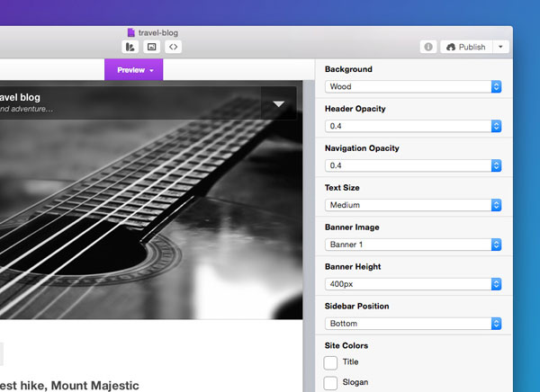540x392 pixels.
Task: Open the Background dropdown set to Wood
Action: (x=413, y=86)
